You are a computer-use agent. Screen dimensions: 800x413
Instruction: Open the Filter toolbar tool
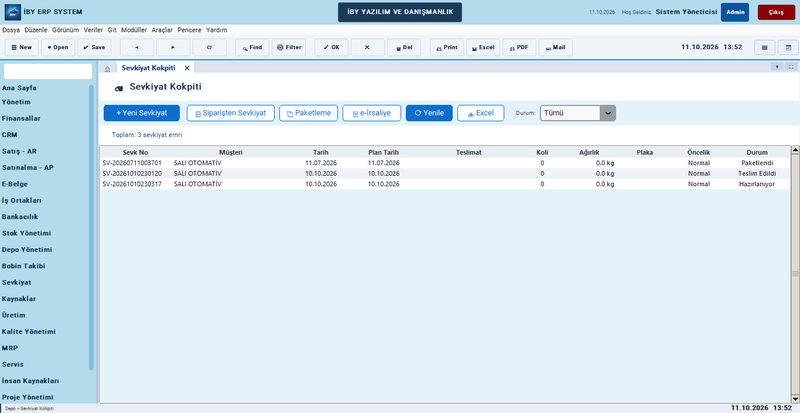click(289, 47)
